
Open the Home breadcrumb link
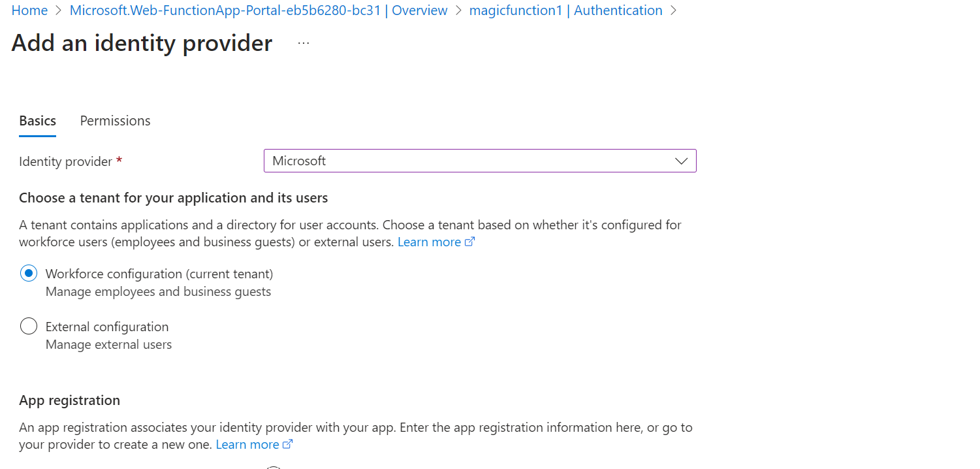coord(29,10)
